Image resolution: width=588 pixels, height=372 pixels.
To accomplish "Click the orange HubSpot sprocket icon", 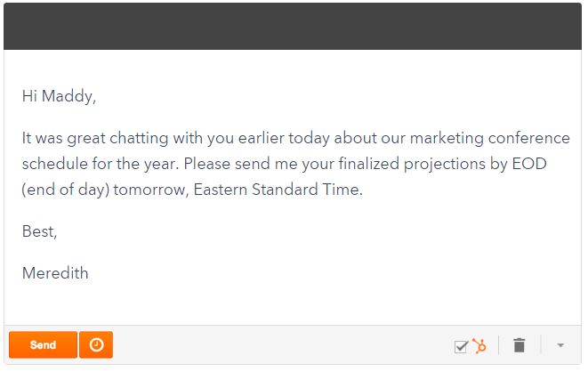I will (479, 345).
